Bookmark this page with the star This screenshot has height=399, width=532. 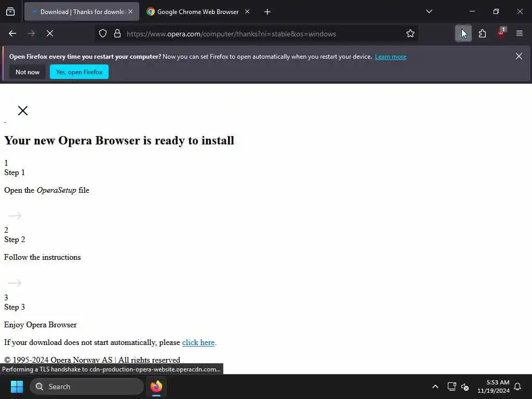410,34
